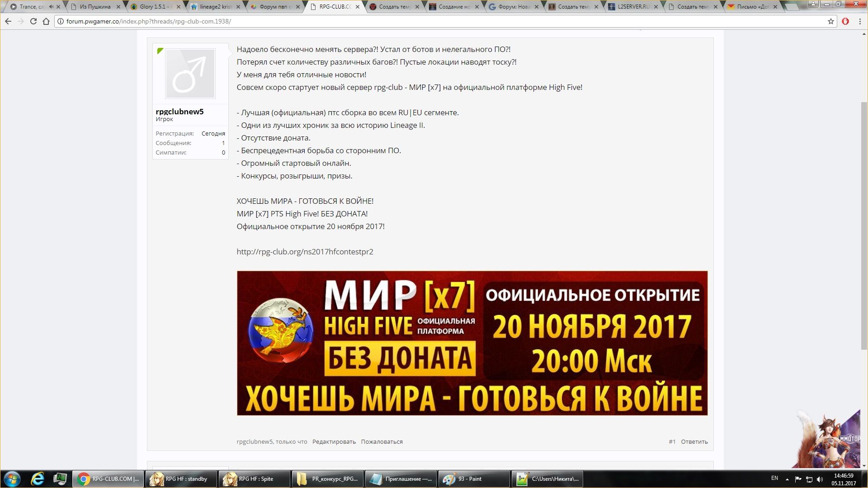Reload the current page
This screenshot has height=488, width=868.
pyautogui.click(x=33, y=21)
